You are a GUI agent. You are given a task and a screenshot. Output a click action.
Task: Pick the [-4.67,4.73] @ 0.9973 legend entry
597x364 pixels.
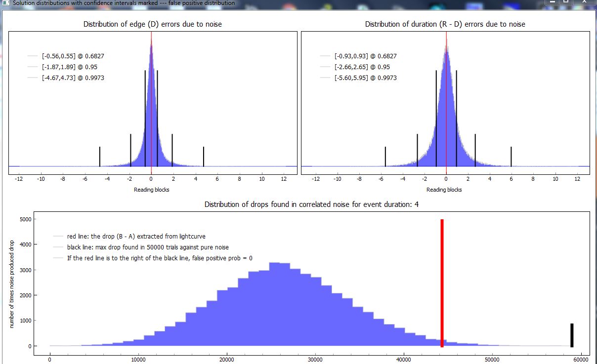tap(73, 78)
